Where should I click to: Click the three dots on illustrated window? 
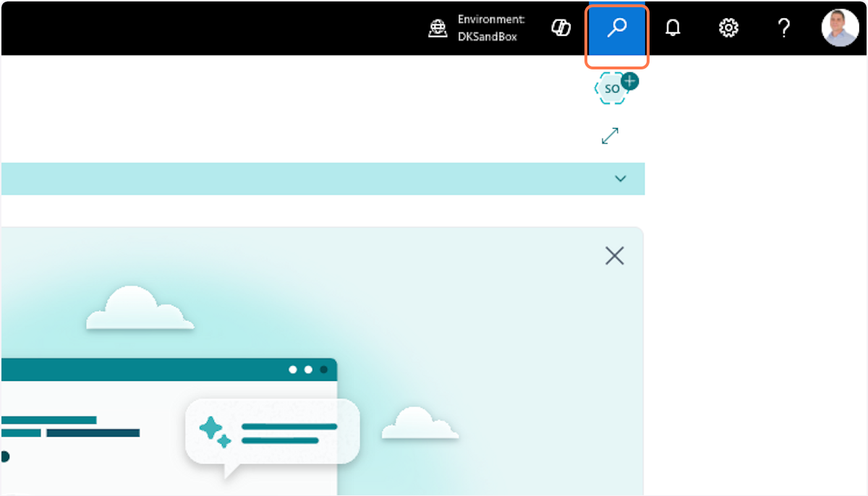[308, 369]
